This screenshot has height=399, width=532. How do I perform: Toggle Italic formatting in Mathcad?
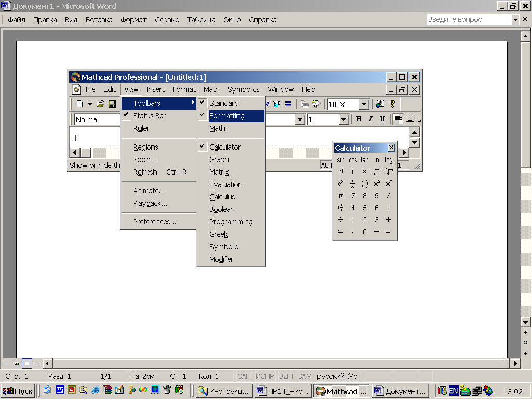pos(370,119)
